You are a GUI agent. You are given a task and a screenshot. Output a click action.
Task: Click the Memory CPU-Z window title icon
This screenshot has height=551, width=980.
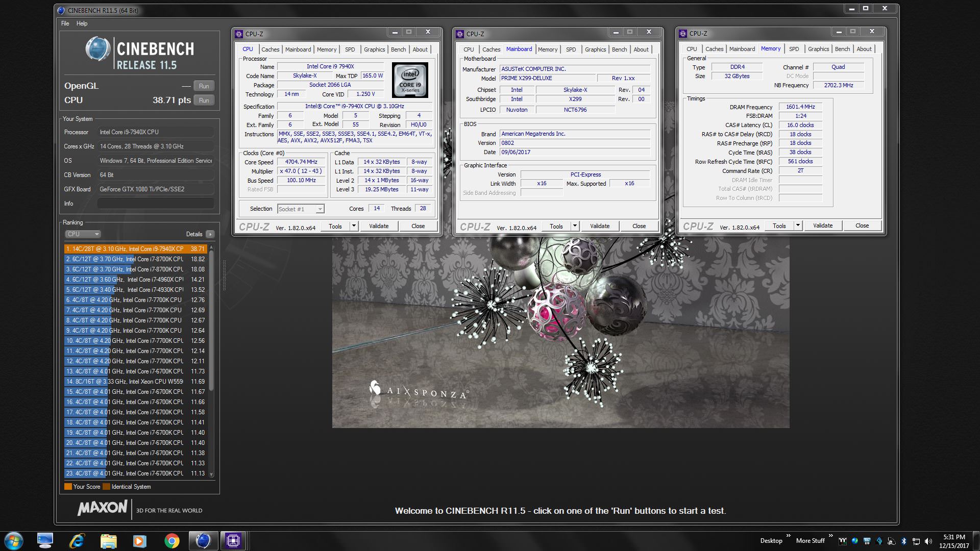click(683, 34)
